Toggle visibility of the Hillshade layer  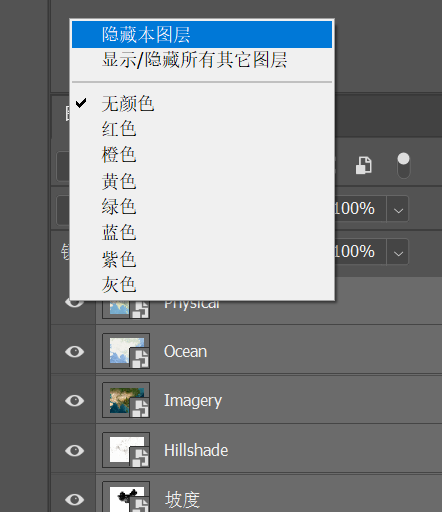[x=74, y=450]
